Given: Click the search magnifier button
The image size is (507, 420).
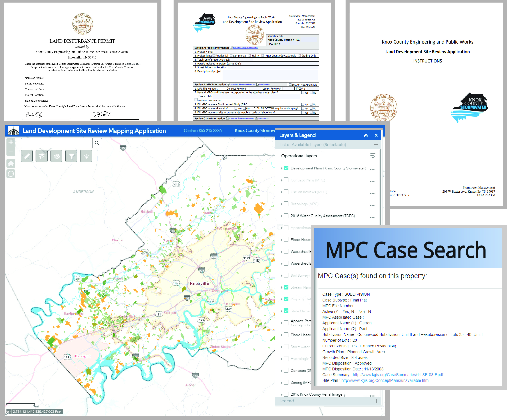Looking at the screenshot, I should [x=97, y=143].
